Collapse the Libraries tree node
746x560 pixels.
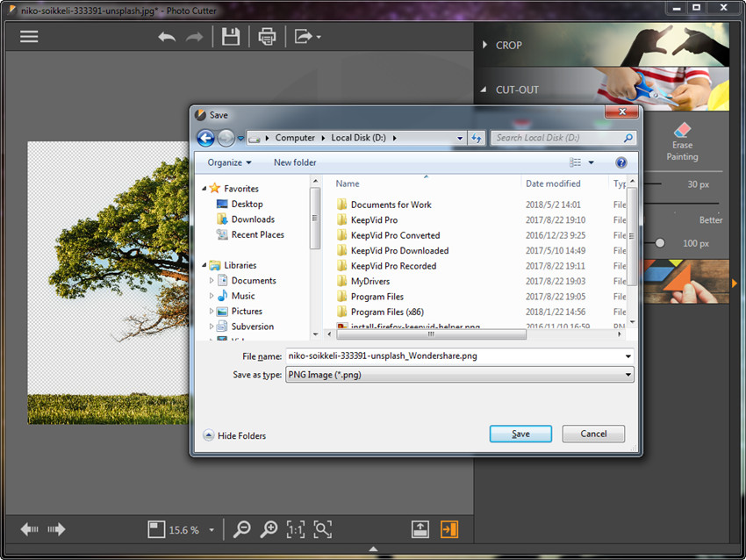click(204, 265)
